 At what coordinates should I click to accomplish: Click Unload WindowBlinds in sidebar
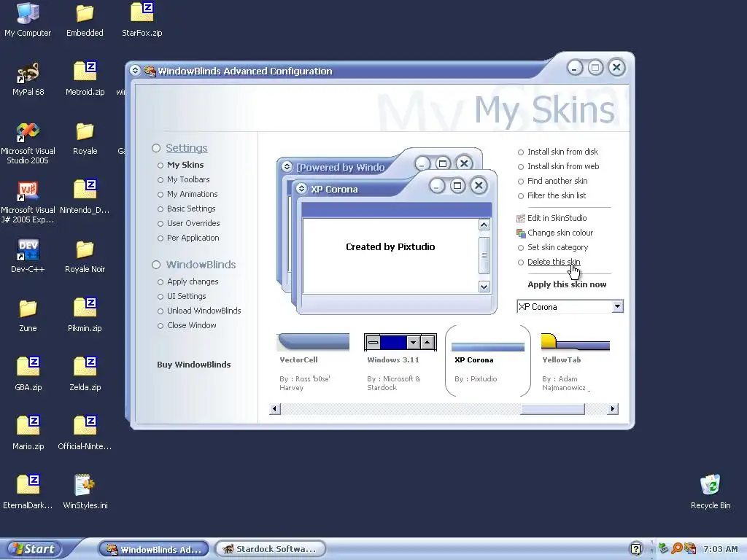(x=204, y=311)
